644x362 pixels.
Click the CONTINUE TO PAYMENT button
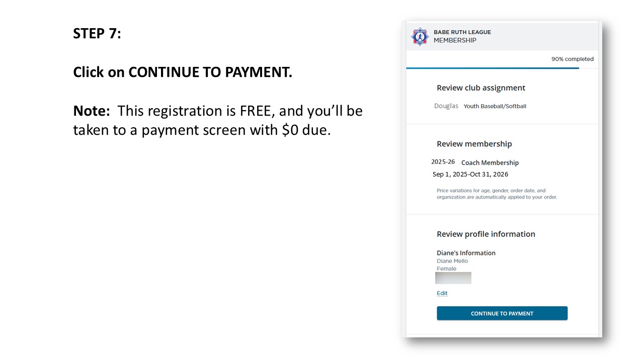coord(502,313)
